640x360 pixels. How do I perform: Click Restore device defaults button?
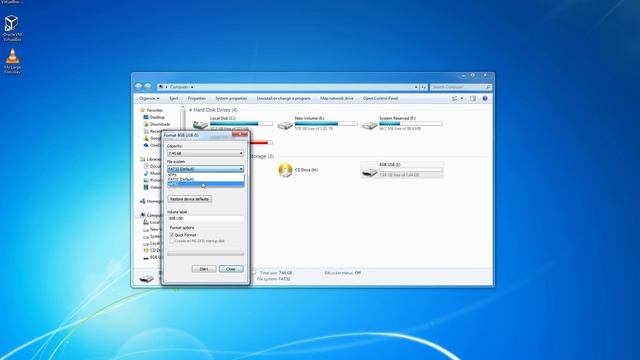[190, 199]
